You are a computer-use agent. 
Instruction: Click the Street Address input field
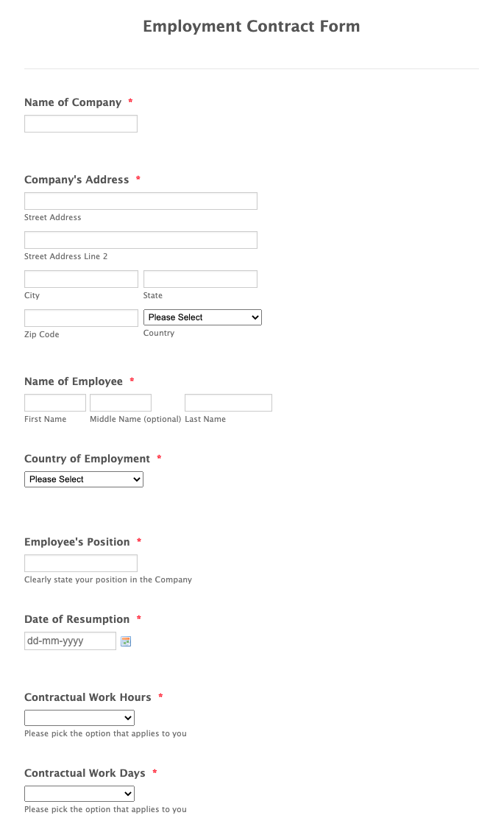tap(141, 200)
